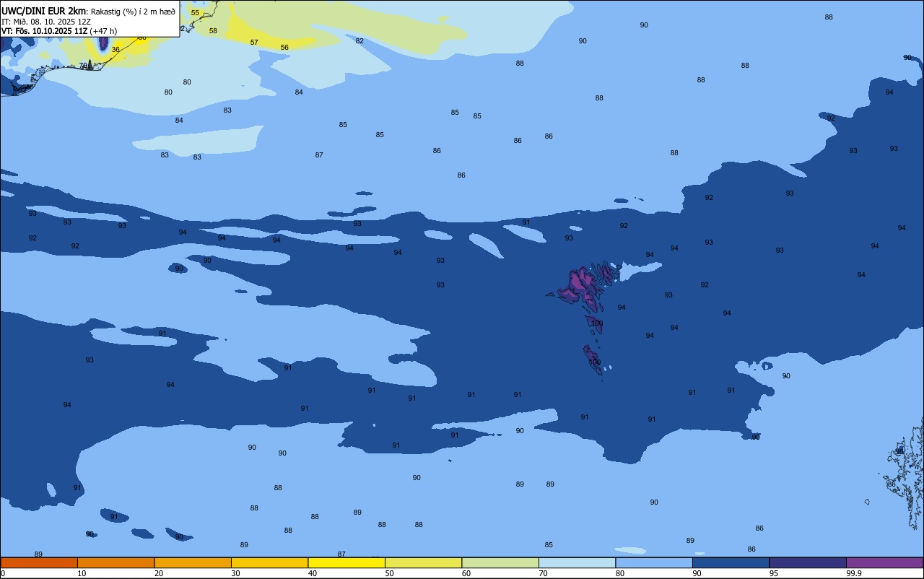Click the 30–40 amber legend swatch

pyautogui.click(x=269, y=562)
